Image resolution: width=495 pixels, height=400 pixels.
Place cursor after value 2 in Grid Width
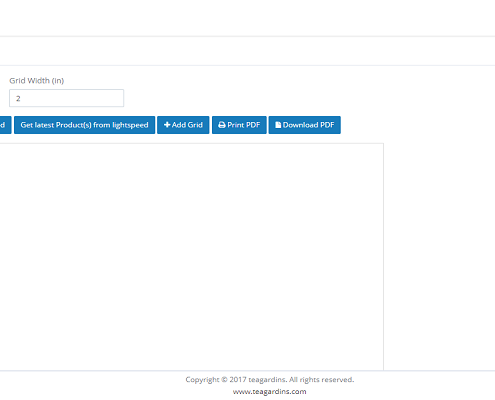pyautogui.click(x=21, y=98)
